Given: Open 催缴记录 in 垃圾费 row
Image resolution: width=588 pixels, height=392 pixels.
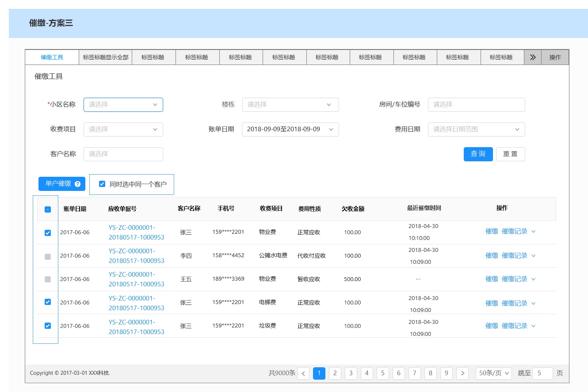Looking at the screenshot, I should tap(515, 326).
